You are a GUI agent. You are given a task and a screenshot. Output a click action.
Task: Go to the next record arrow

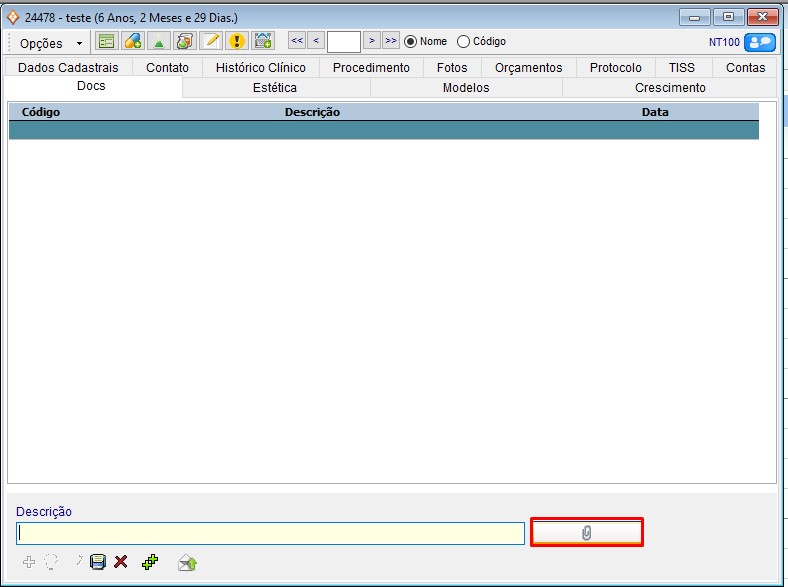click(x=371, y=41)
